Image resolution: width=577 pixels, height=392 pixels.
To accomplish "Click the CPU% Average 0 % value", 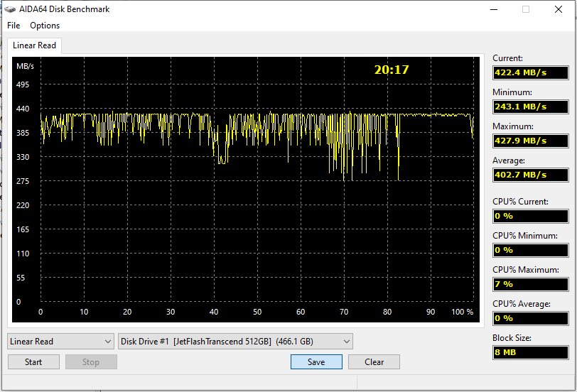I will (531, 318).
